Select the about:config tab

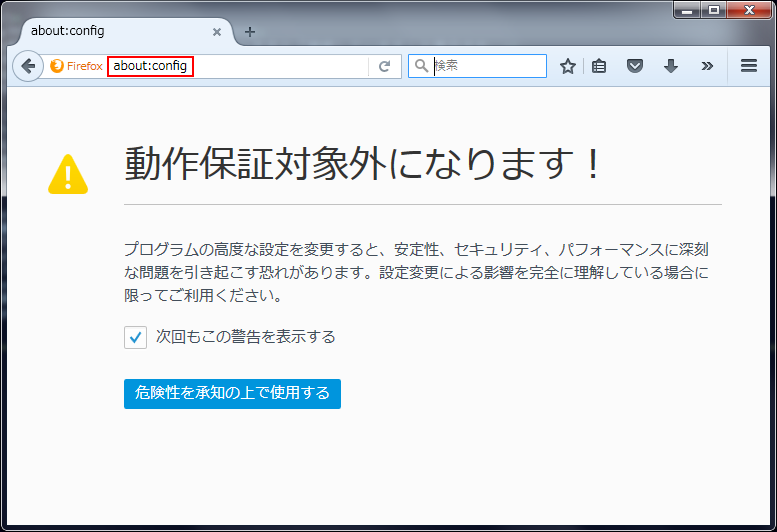click(110, 31)
